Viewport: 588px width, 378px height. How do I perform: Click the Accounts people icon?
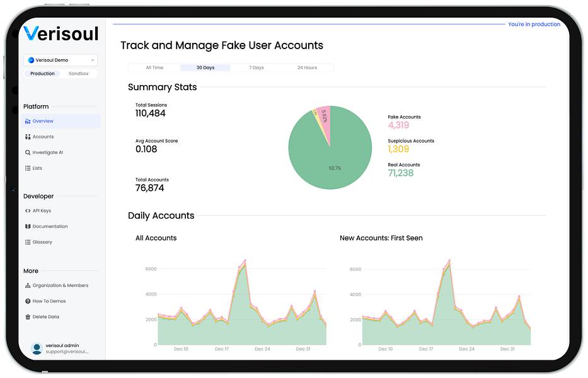28,137
